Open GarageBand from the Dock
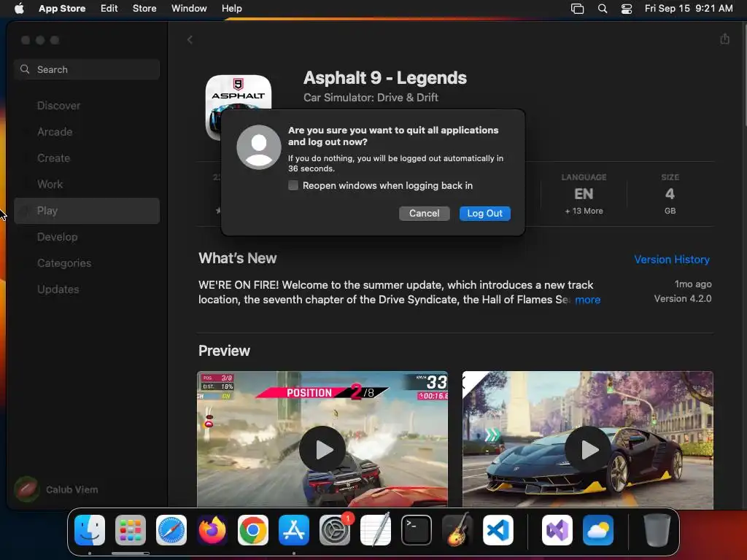747x560 pixels. [x=457, y=530]
